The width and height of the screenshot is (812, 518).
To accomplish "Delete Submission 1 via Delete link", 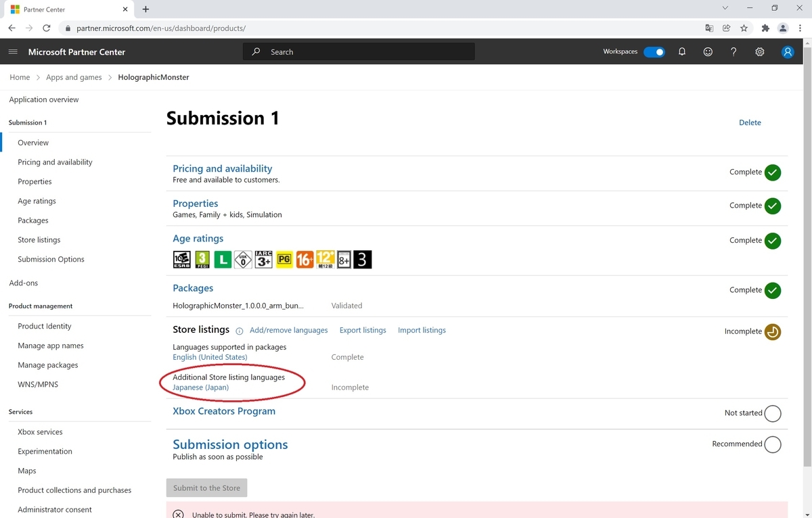I will click(750, 122).
